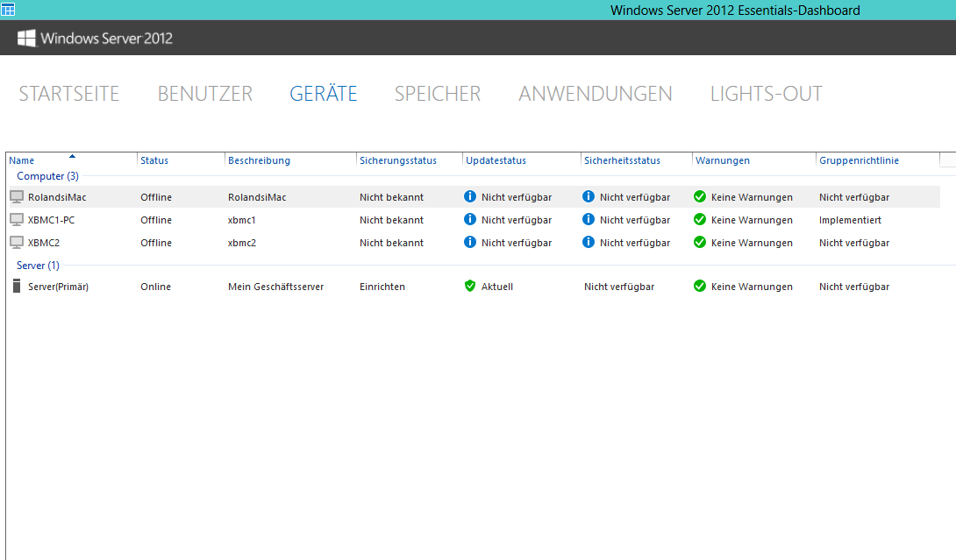Viewport: 956px width, 560px height.
Task: Click XBMC1-PC update status info icon
Action: pos(470,219)
